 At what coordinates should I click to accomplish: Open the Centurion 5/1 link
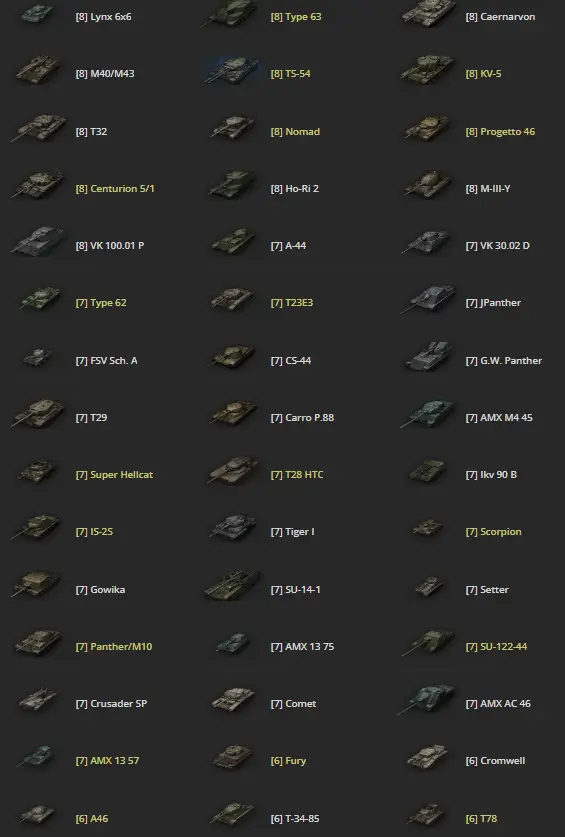[x=115, y=188]
